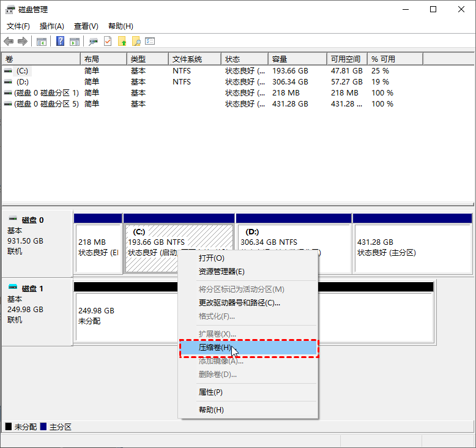Click the 193.66 GB capacity cell
The height and width of the screenshot is (448, 476).
click(290, 71)
